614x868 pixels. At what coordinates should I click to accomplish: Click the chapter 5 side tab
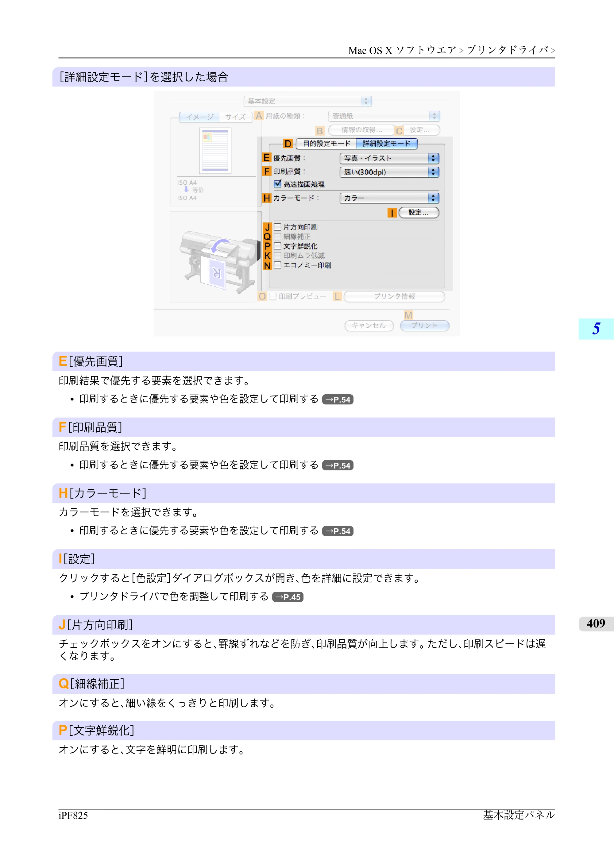click(596, 329)
